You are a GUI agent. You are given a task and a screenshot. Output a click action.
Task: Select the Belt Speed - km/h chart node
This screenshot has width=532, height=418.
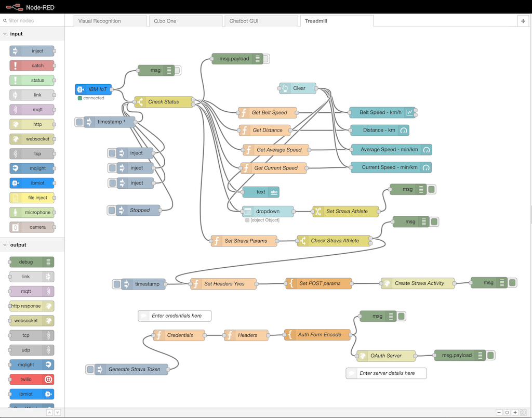tap(382, 112)
